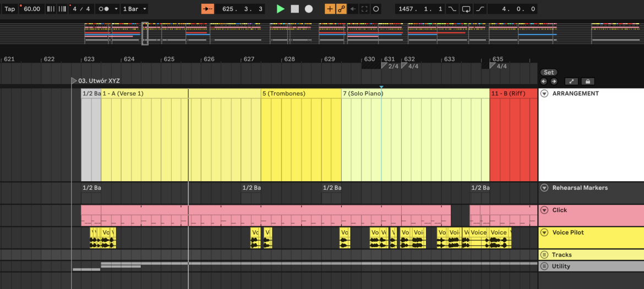Click bar 628 in the beat-time ruler
The image size is (644, 289).
[290, 59]
